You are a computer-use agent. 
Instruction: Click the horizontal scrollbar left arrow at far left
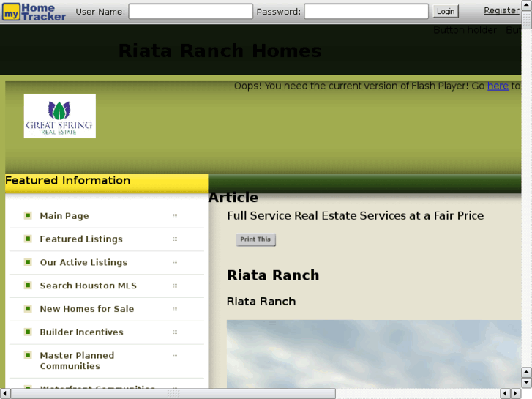point(4,394)
